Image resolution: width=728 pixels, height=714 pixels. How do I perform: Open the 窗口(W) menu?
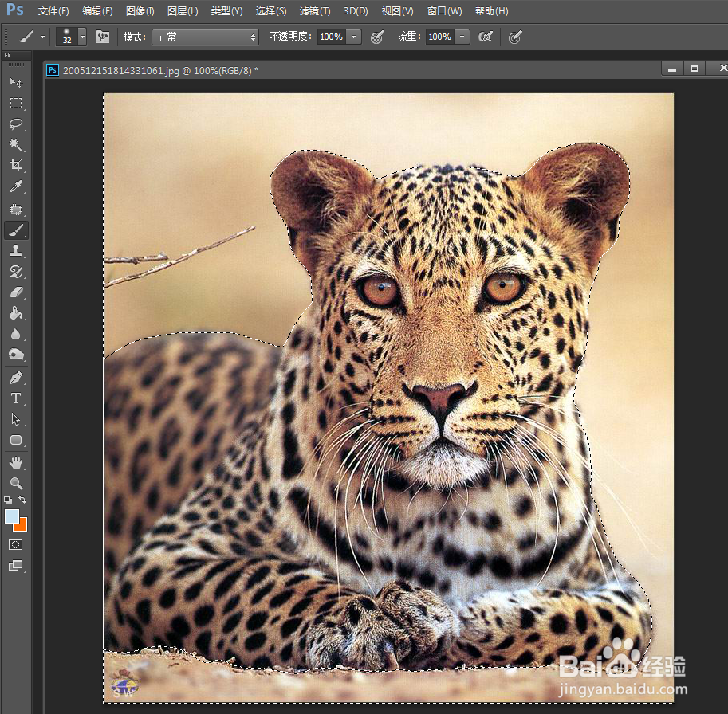444,10
